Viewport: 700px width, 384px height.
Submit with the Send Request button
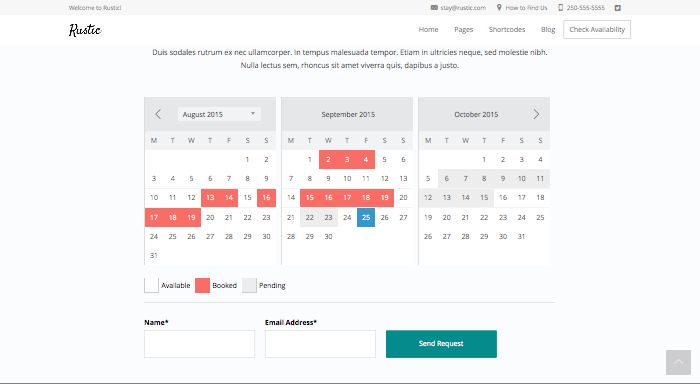pyautogui.click(x=441, y=344)
